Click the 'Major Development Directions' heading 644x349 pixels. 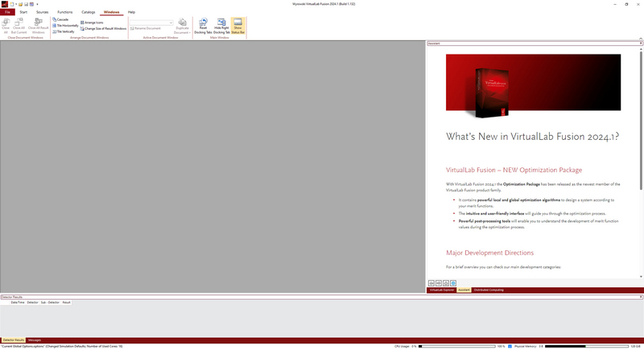pyautogui.click(x=489, y=253)
